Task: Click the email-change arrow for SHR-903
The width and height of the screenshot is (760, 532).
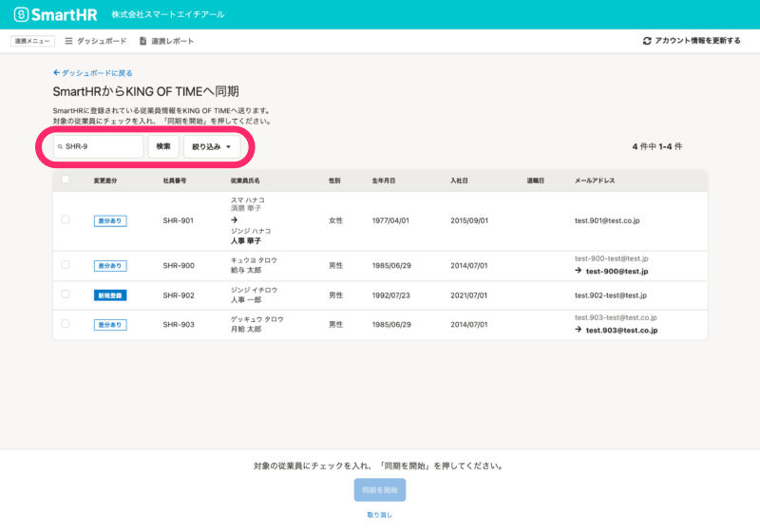Action: 579,330
